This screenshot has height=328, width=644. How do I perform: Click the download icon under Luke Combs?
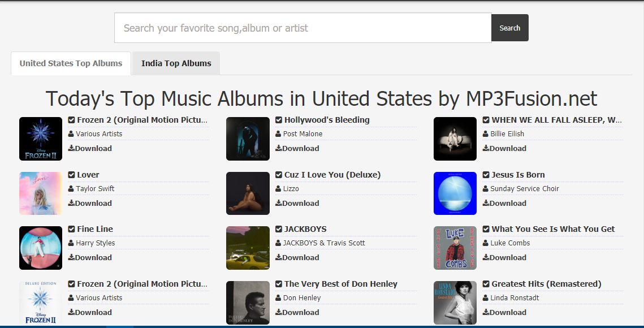coord(486,258)
